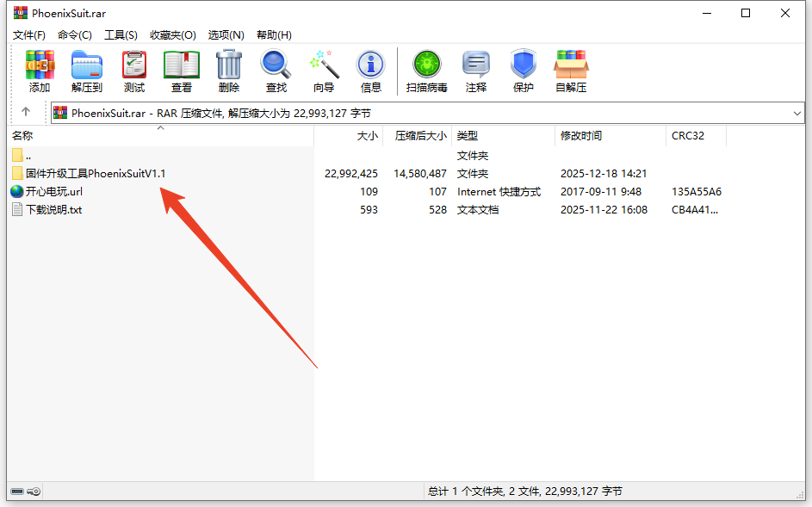
Task: Open the 选项(N) menu
Action: coord(226,35)
